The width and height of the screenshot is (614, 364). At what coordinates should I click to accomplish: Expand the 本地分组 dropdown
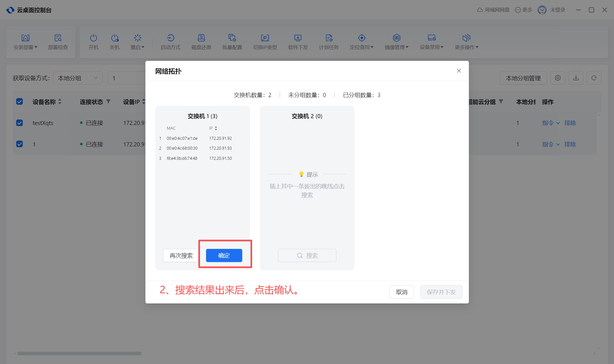click(78, 78)
